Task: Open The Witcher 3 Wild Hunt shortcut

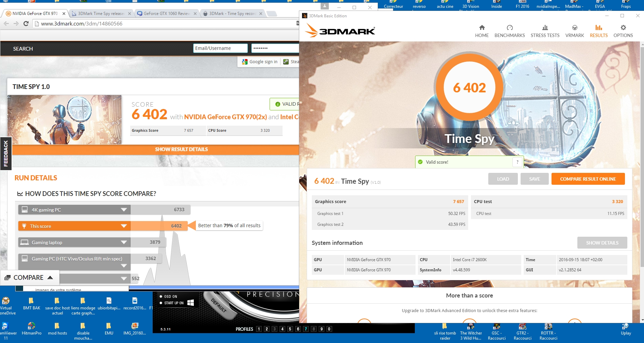Action: pos(471,331)
